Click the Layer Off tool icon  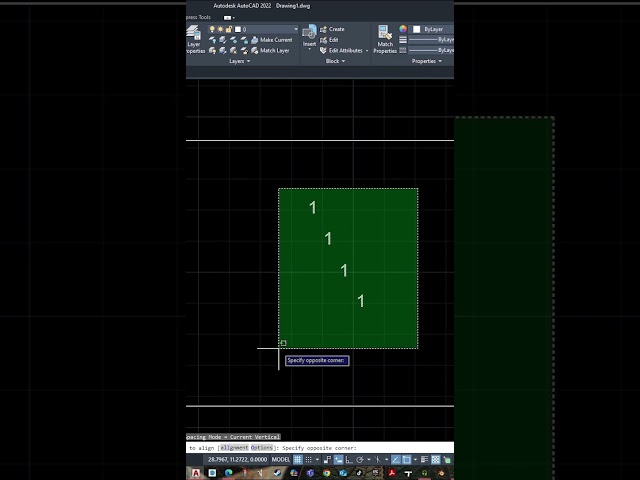pos(212,40)
